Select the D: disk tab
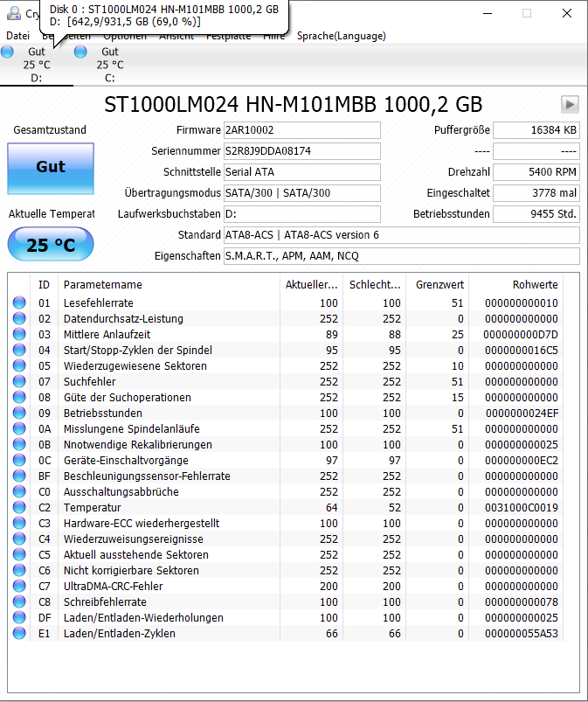 point(37,65)
